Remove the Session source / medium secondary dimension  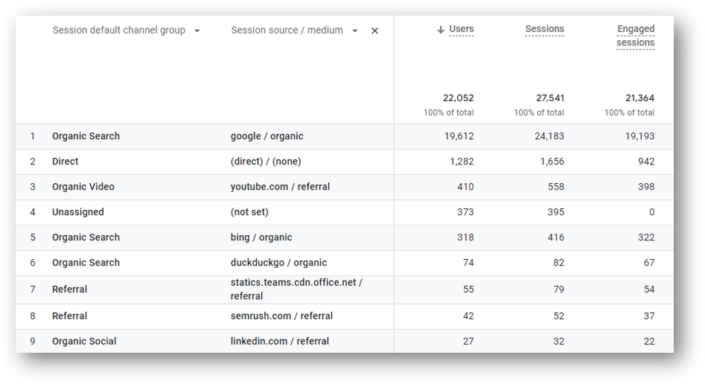tap(375, 31)
